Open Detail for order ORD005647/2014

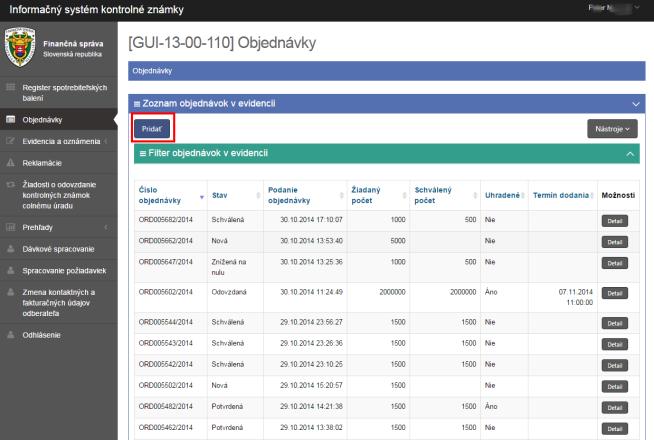tap(614, 263)
